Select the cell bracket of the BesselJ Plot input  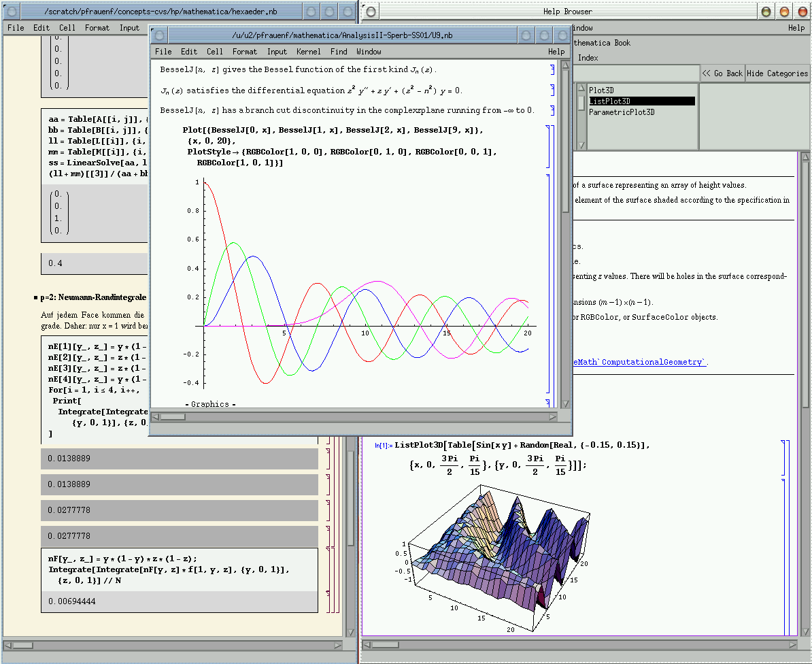click(549, 146)
